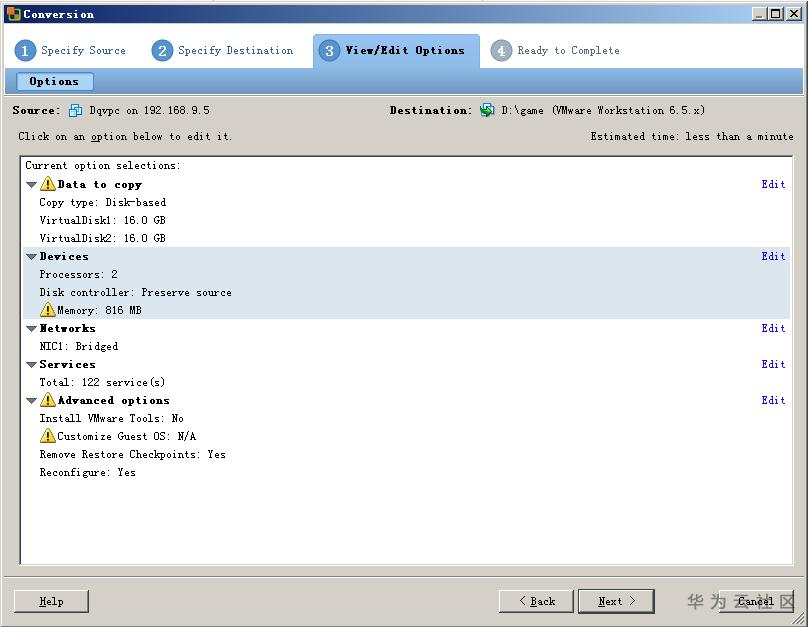Click the step 3 circle icon

(329, 50)
